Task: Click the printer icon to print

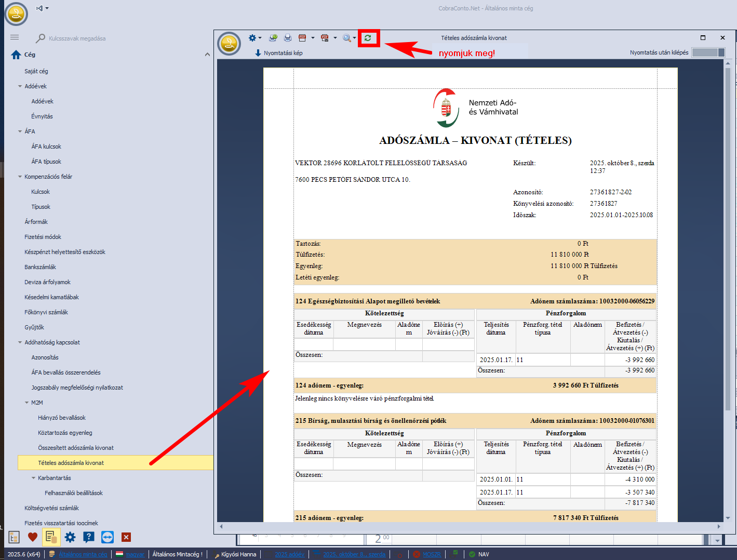Action: pyautogui.click(x=288, y=38)
